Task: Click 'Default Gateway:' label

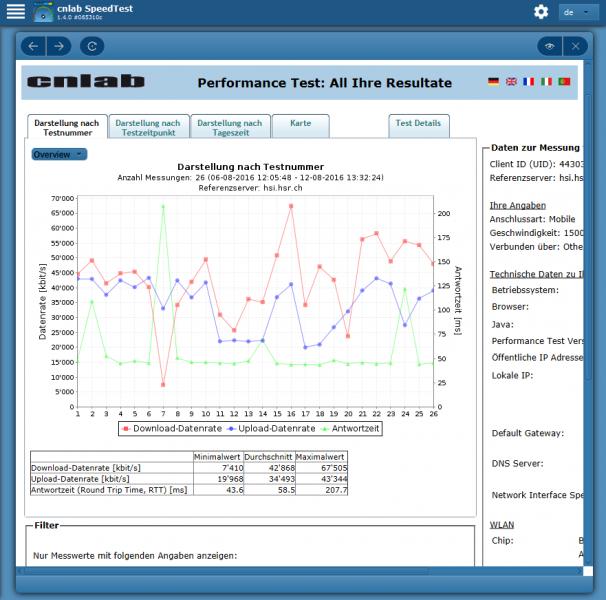Action: tap(528, 433)
